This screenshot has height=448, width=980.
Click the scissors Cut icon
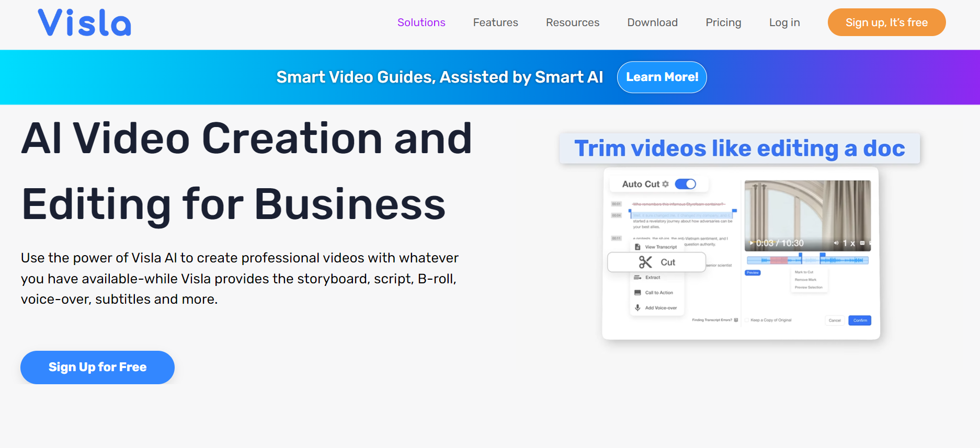[645, 262]
